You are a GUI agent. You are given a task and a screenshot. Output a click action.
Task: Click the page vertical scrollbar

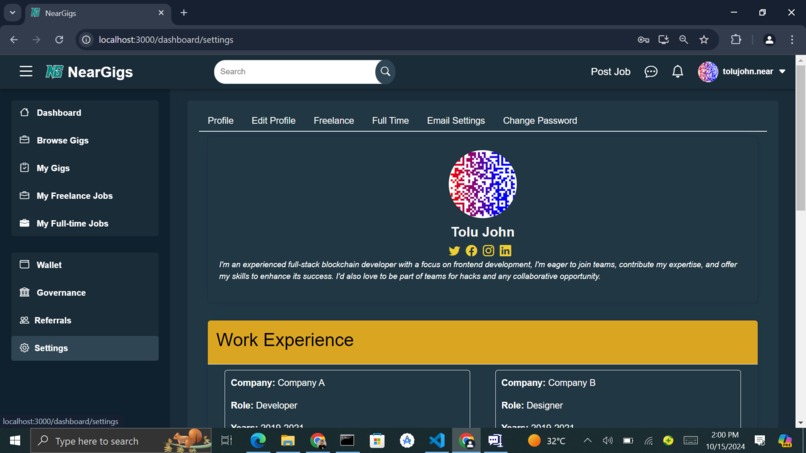(x=800, y=138)
